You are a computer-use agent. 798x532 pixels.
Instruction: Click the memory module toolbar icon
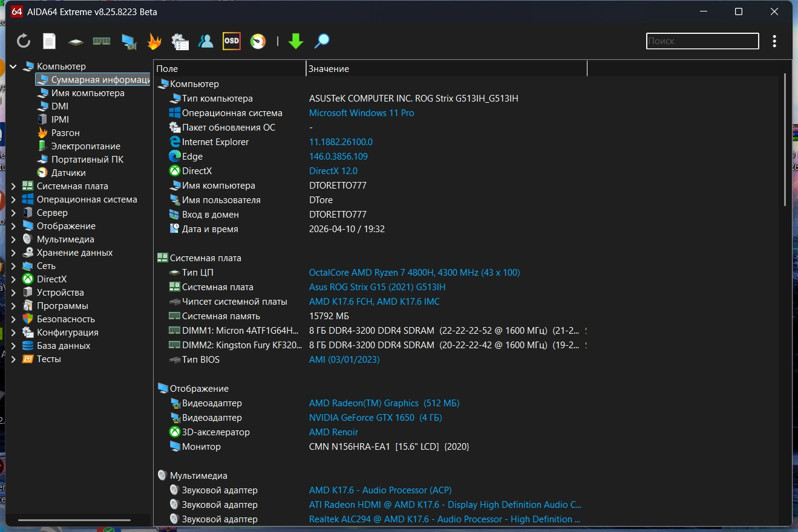tap(101, 41)
